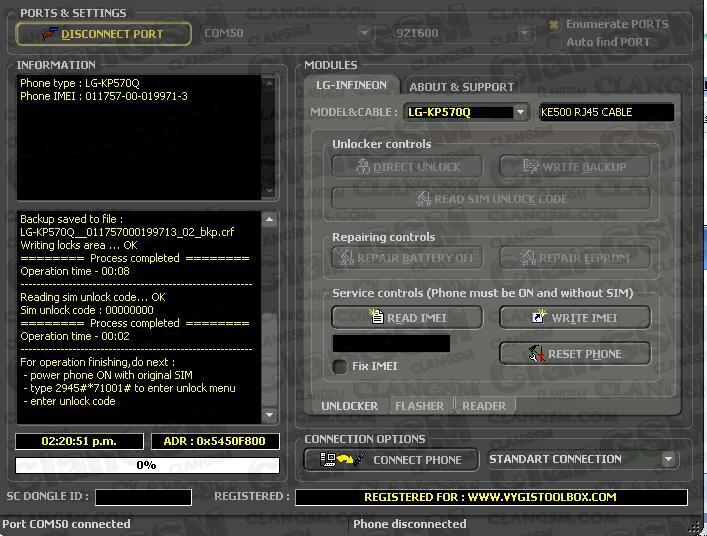Click the log panel scroll down arrow
Image resolution: width=707 pixels, height=536 pixels.
269,414
